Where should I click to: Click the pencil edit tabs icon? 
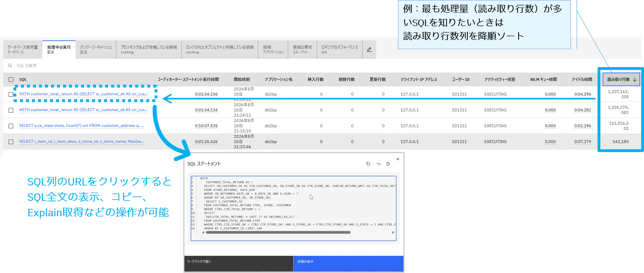369,49
